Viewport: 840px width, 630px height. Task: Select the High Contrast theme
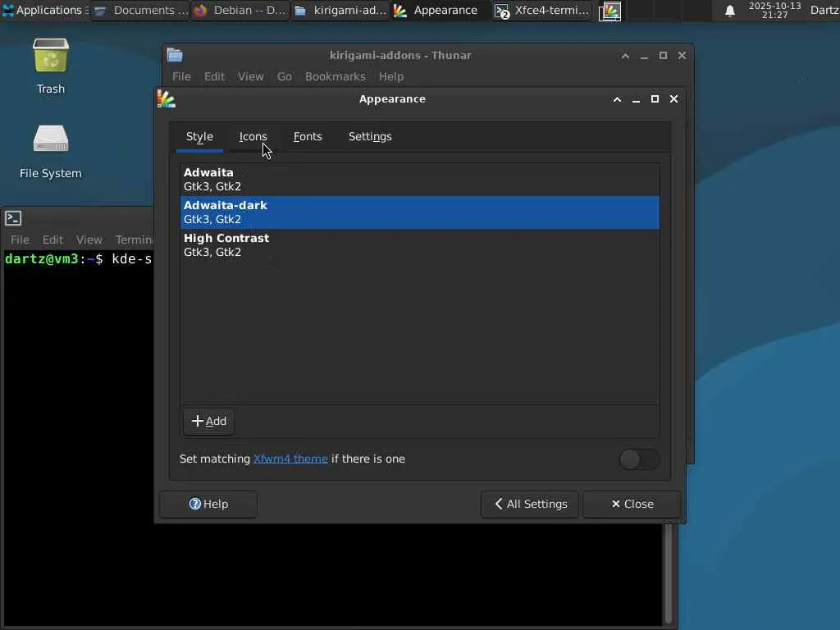click(420, 244)
